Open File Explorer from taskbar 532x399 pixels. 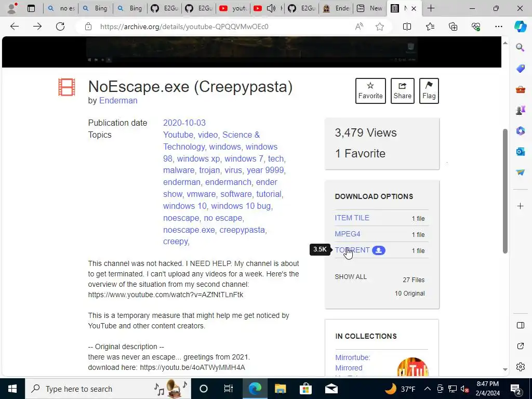280,389
